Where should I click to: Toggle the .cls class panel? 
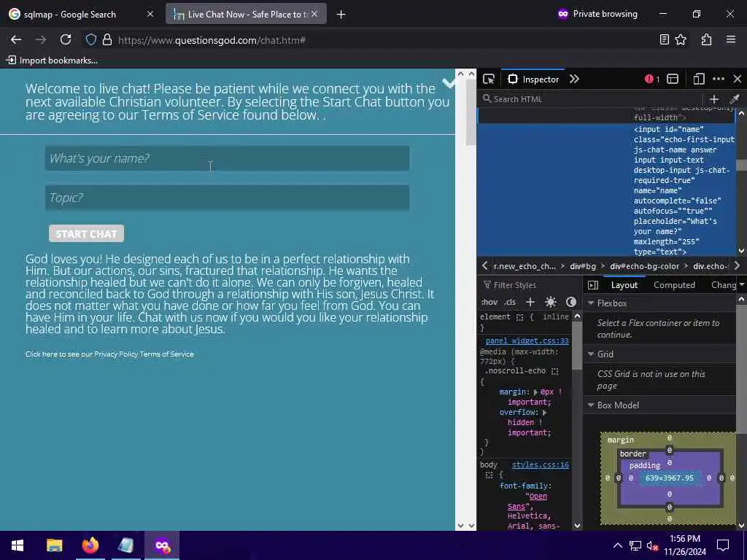pyautogui.click(x=510, y=302)
